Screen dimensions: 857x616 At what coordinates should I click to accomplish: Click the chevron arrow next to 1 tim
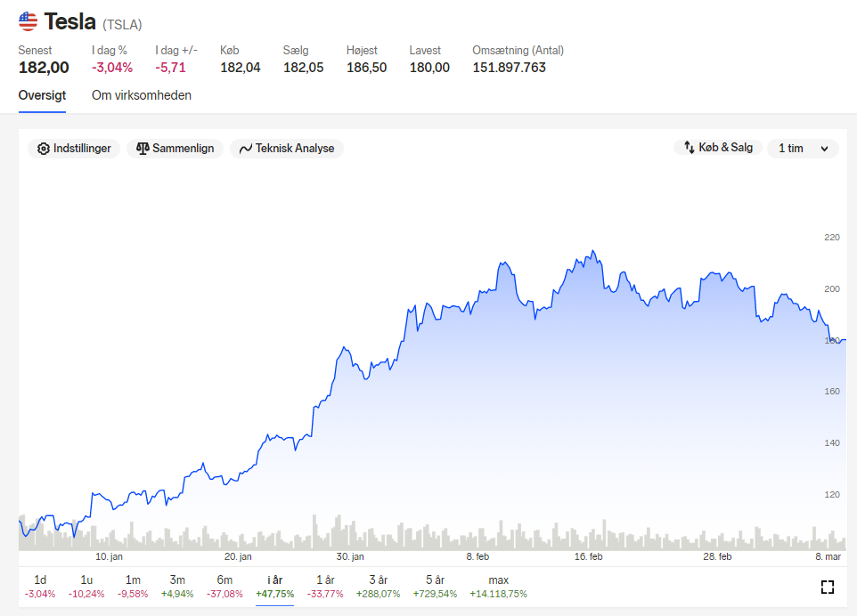(x=824, y=149)
